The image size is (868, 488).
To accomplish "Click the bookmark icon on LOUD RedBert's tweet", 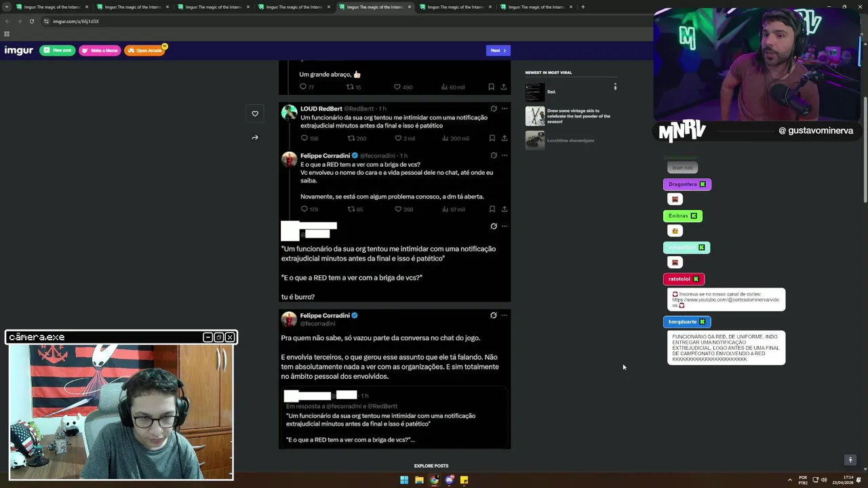I will coord(492,138).
